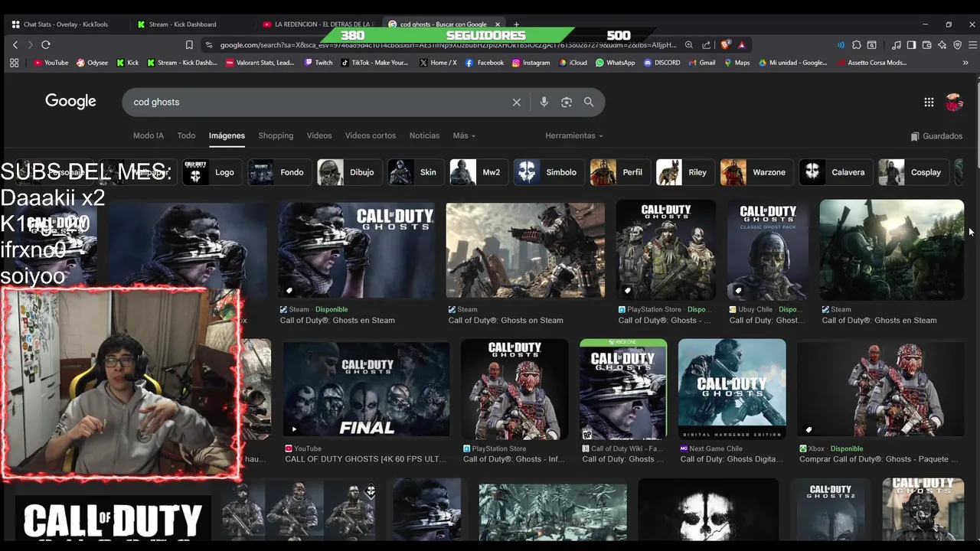Select the Imágenes tab
Viewport: 980px width, 551px height.
[x=227, y=135]
